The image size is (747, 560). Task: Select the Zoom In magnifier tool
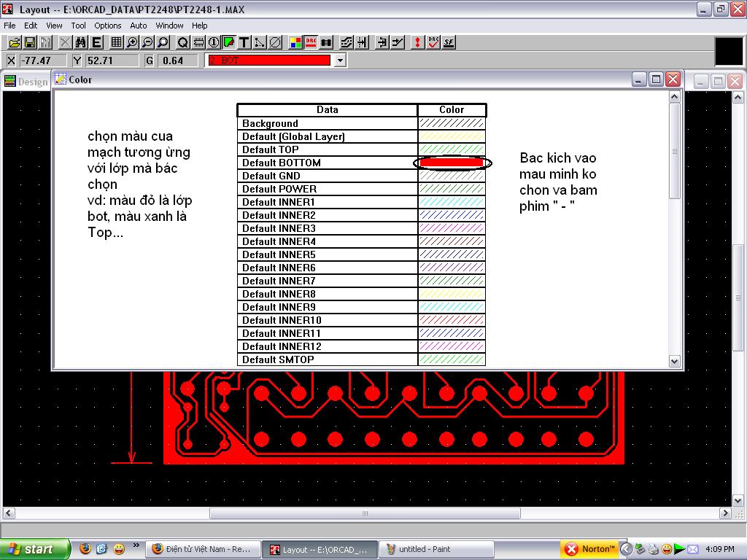[132, 42]
